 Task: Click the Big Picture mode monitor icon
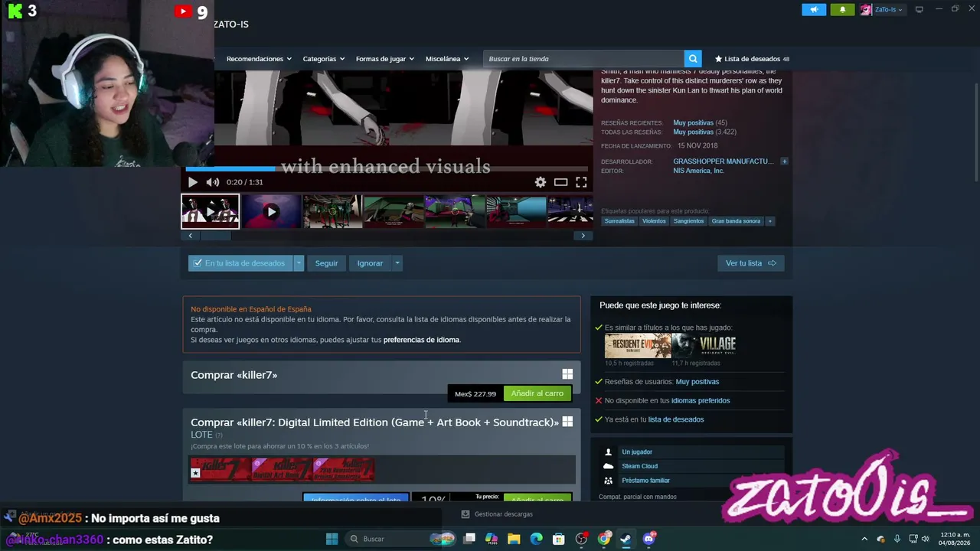coord(920,9)
